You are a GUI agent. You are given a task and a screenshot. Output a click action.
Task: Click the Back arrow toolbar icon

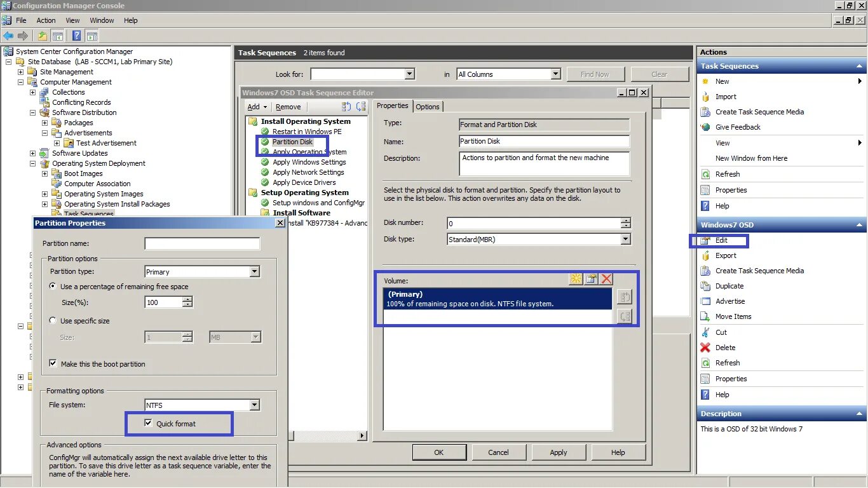tap(8, 36)
